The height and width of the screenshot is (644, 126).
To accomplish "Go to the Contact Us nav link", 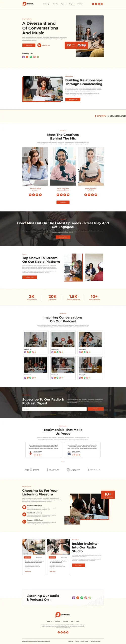I will (80, 4).
